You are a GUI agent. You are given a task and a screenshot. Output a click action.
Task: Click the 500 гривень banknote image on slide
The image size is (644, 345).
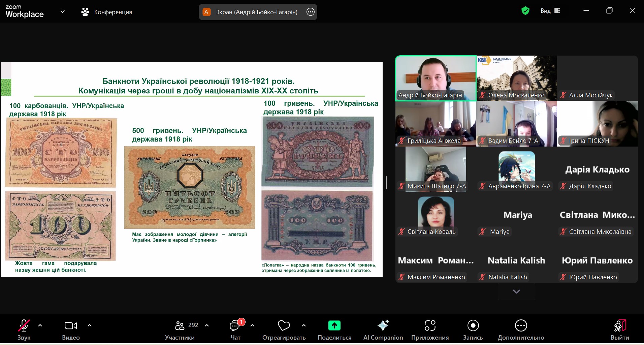(190, 187)
